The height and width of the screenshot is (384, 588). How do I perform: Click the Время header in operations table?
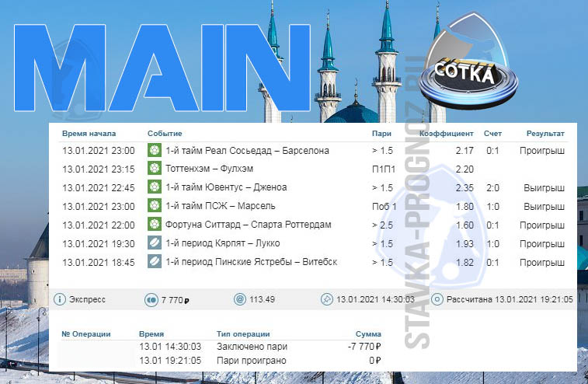(151, 334)
